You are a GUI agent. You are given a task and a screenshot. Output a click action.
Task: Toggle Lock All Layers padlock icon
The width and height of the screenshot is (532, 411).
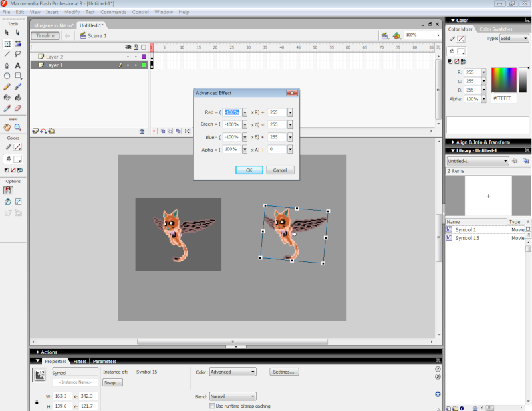click(136, 47)
